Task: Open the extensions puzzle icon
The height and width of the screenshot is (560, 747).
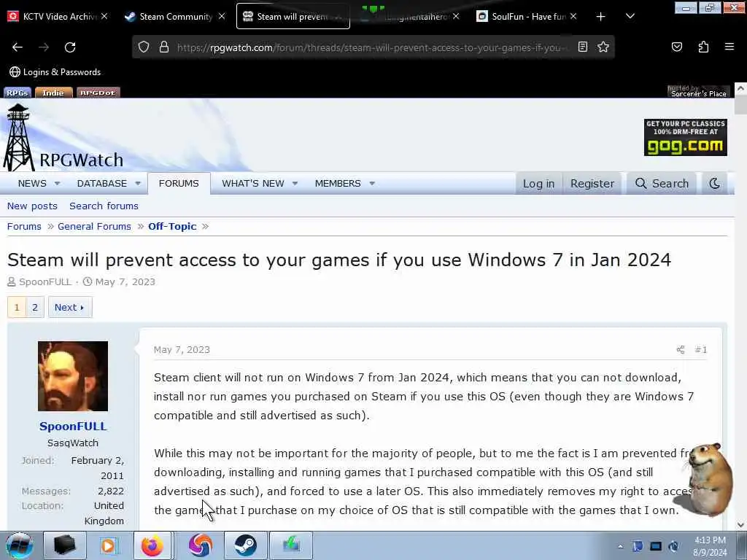Action: pyautogui.click(x=703, y=47)
